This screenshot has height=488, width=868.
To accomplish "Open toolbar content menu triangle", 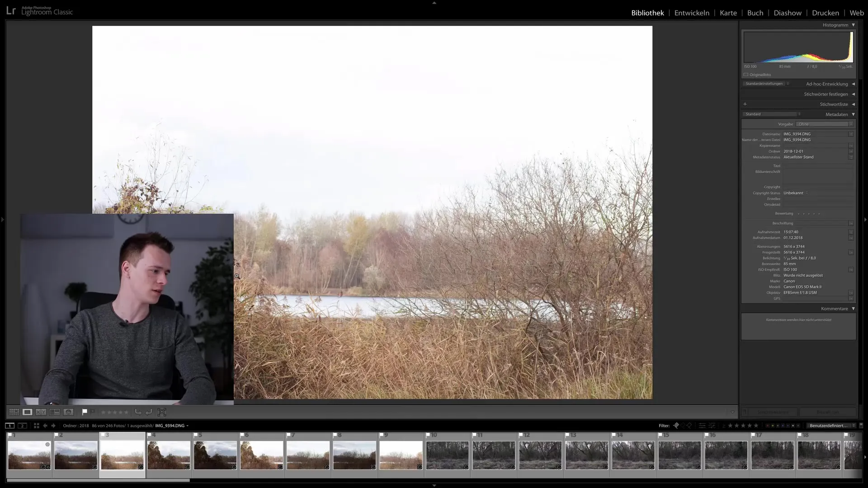I will pyautogui.click(x=732, y=412).
